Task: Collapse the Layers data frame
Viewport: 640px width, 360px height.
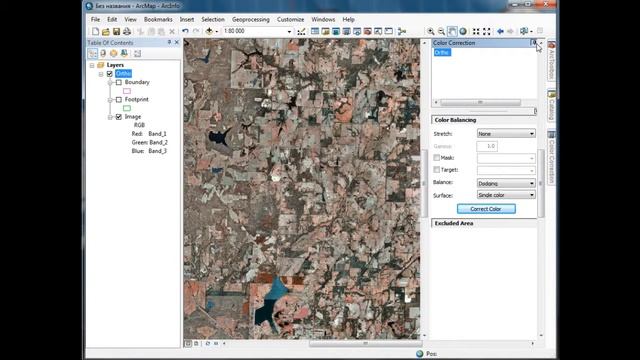Action: [92, 65]
